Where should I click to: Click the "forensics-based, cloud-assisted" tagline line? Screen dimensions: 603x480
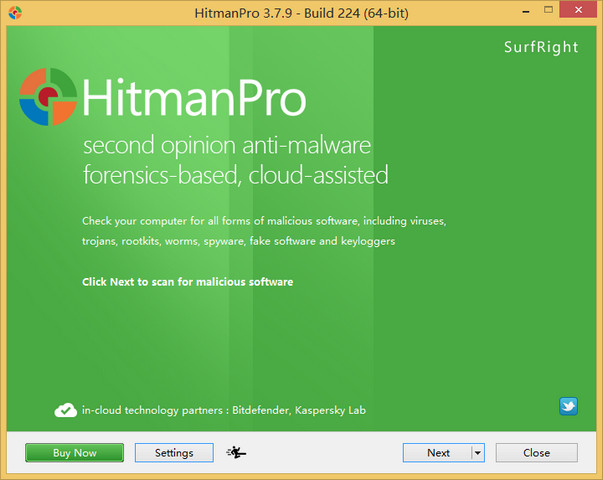pyautogui.click(x=235, y=176)
